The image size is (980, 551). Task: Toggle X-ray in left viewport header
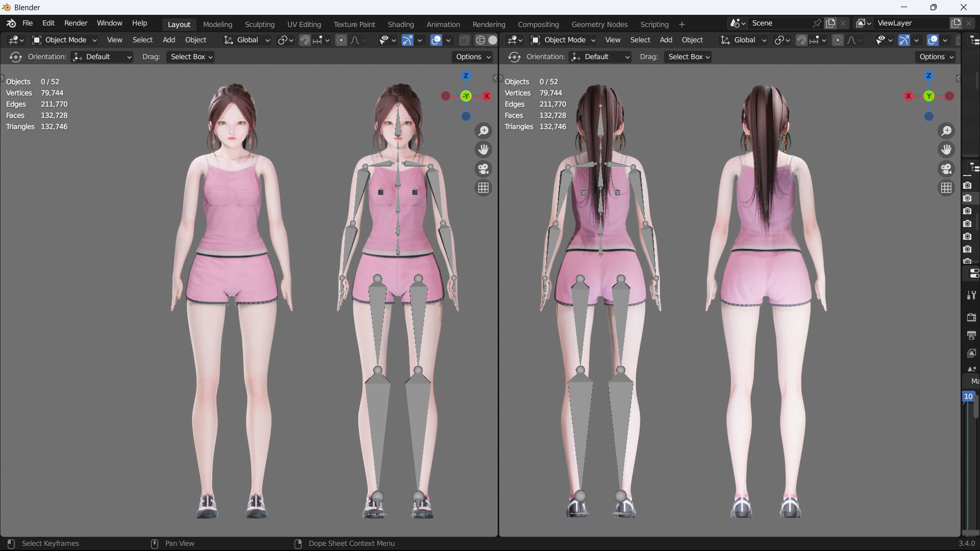click(x=464, y=40)
